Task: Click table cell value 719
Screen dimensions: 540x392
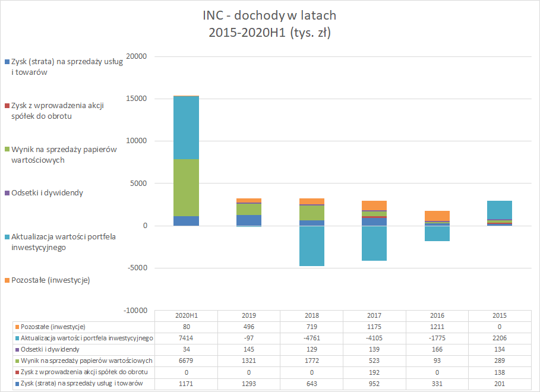Action: pos(312,327)
